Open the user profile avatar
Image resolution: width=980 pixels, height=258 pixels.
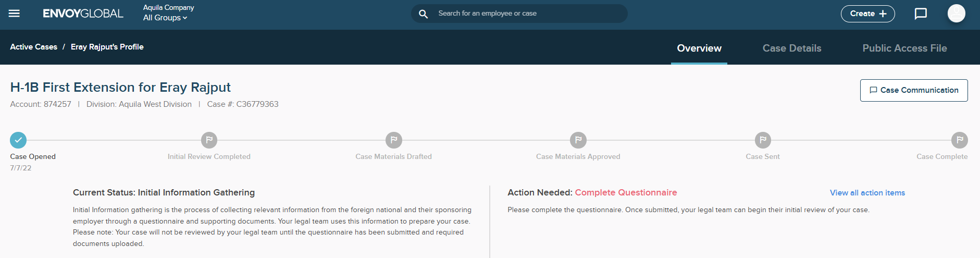pos(956,14)
